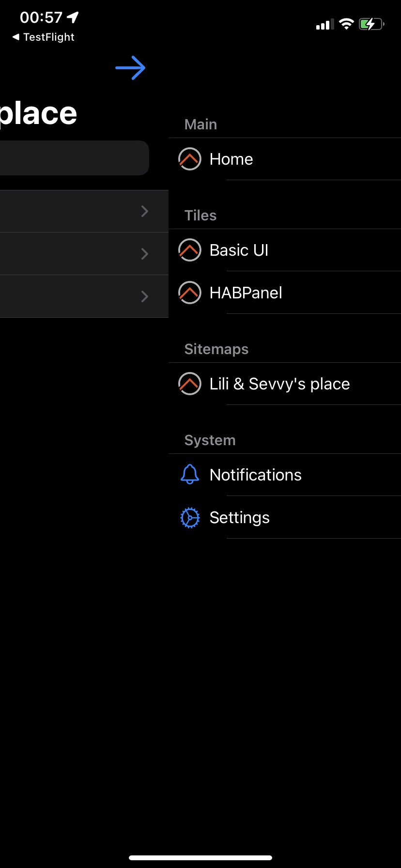
Task: Tap the sitemap icon for Lili & Sevvy's place
Action: [x=190, y=384]
